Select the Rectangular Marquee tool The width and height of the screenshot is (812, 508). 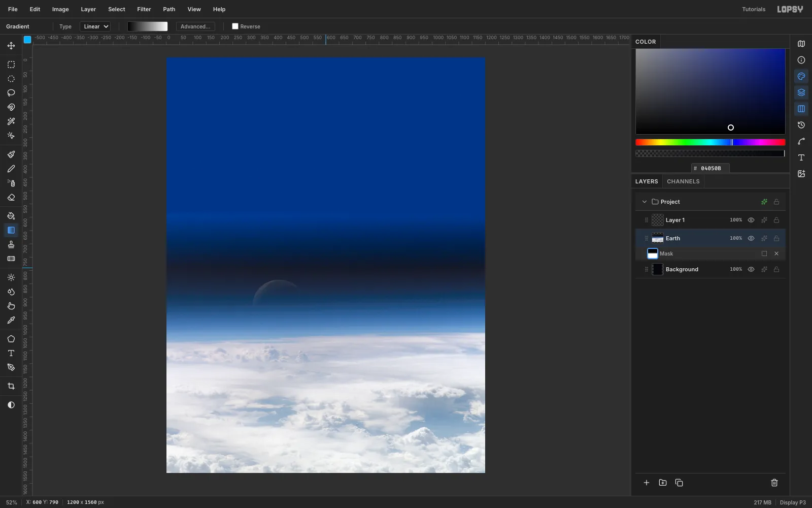tap(11, 65)
